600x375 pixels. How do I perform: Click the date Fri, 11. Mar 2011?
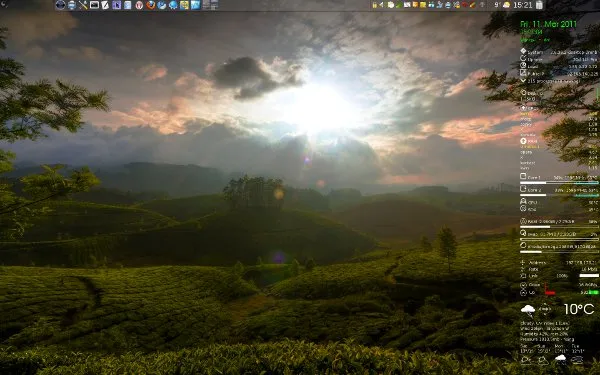[x=548, y=24]
